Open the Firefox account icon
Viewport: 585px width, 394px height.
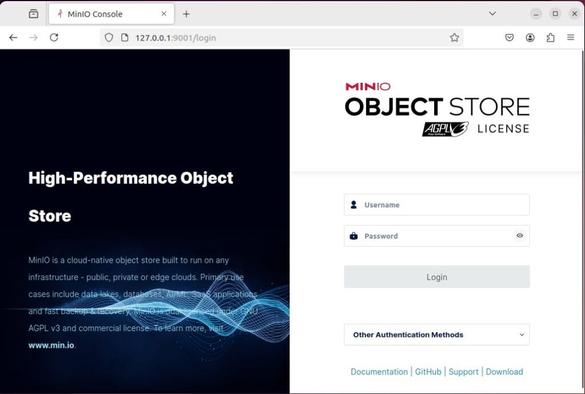tap(530, 37)
